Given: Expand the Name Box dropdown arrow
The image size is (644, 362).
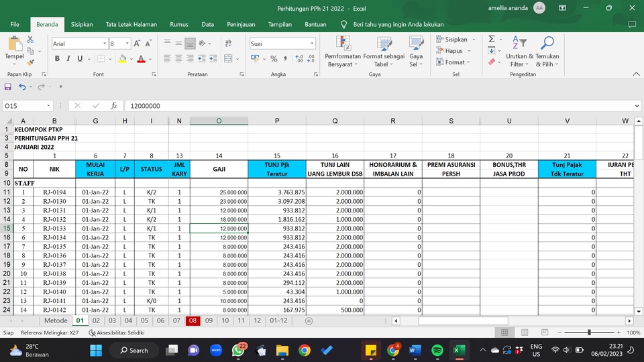Looking at the screenshot, I should (x=48, y=106).
